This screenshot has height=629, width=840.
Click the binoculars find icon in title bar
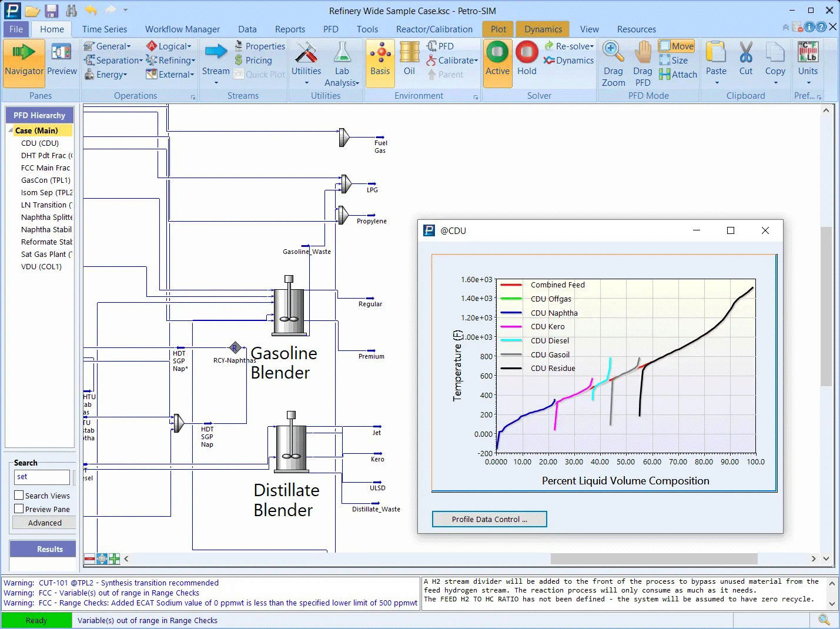point(72,11)
